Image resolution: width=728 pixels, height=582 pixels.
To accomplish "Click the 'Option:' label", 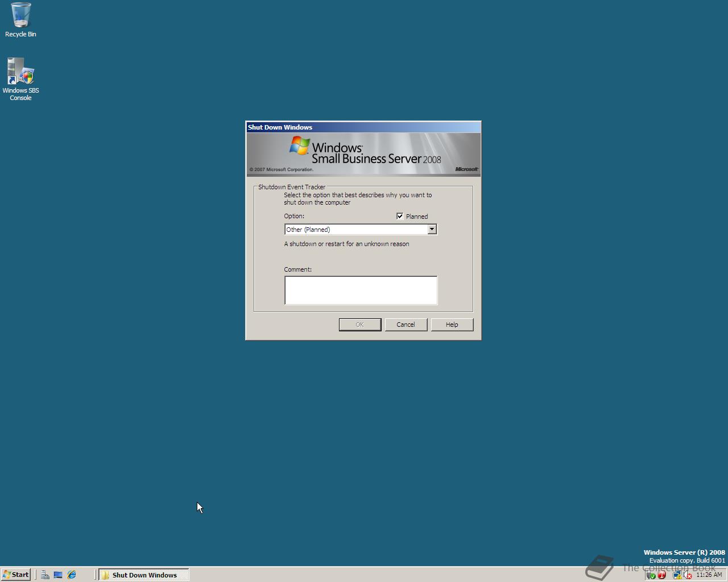I will [294, 216].
